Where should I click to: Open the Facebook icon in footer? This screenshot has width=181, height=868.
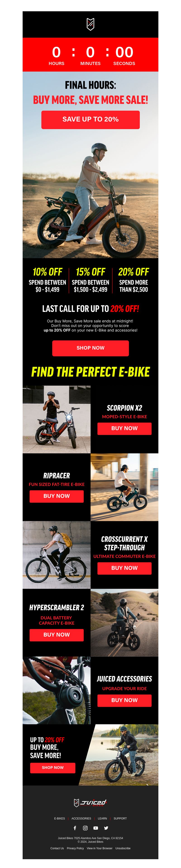click(75, 828)
